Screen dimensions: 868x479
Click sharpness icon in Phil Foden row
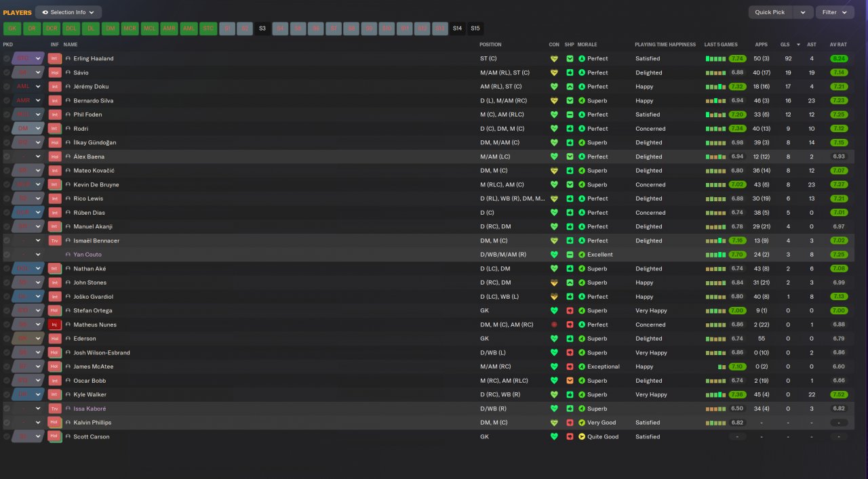(570, 114)
